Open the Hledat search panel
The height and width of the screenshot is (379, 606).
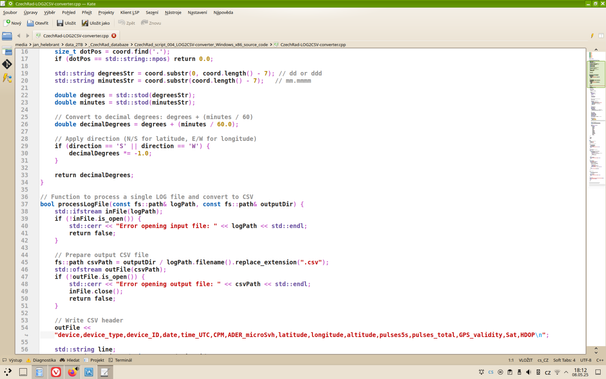click(70, 360)
